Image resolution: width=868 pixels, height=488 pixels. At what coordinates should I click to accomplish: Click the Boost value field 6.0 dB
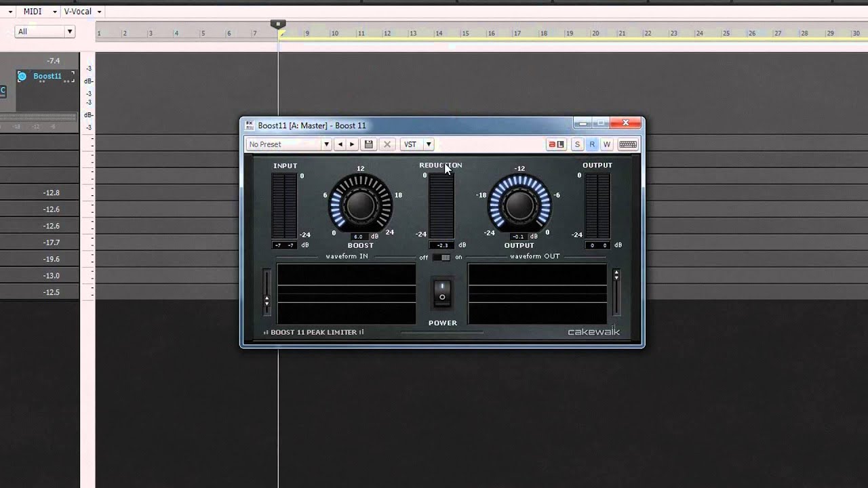point(360,237)
